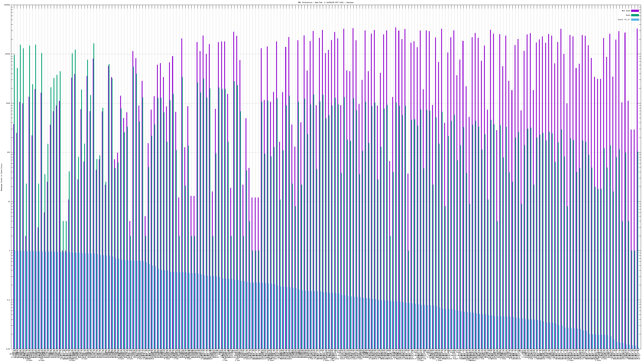This screenshot has width=644, height=362.
Task: Click the 'Not Spam' legend label
Action: point(626,11)
